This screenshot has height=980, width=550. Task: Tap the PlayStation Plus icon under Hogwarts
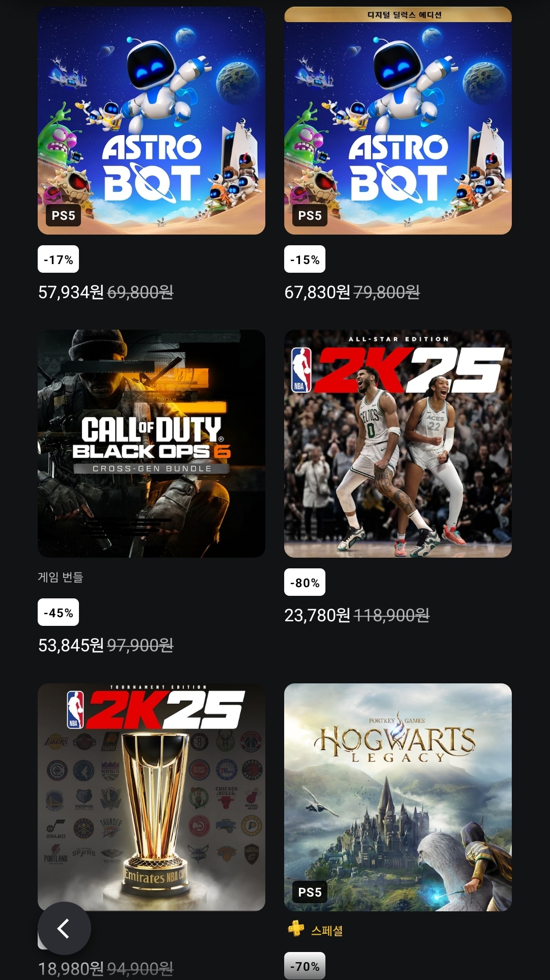[296, 929]
